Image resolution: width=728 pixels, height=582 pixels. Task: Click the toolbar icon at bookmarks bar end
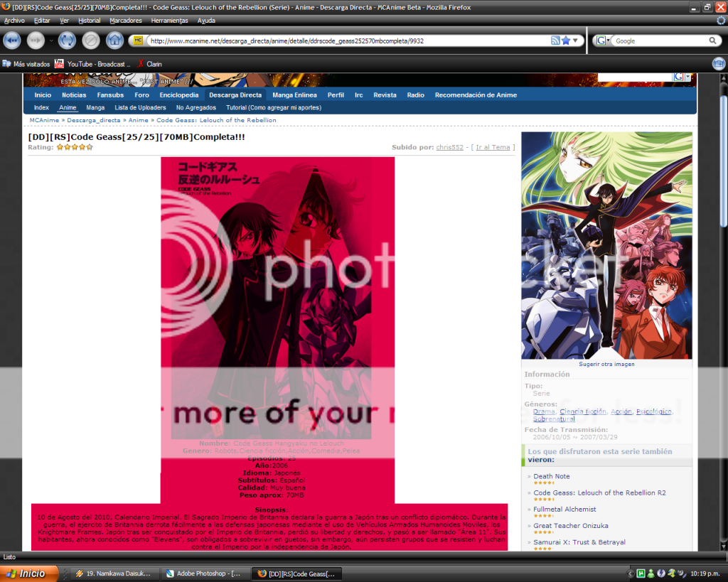pyautogui.click(x=718, y=63)
